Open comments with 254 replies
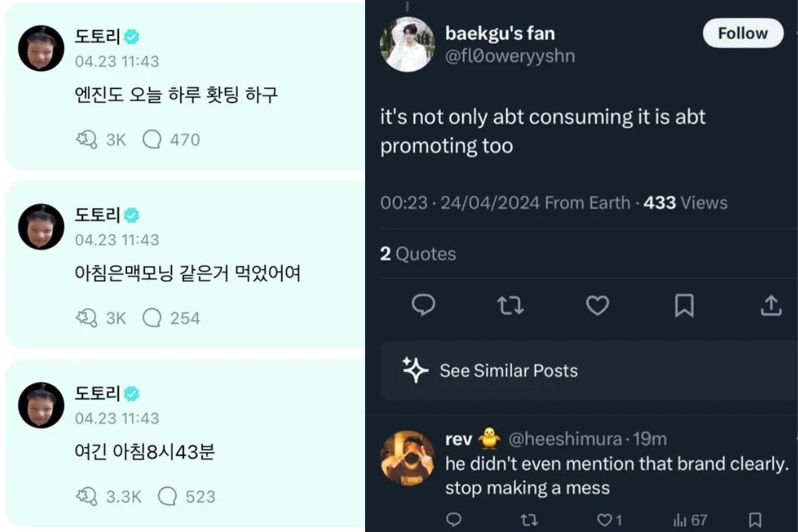Image resolution: width=798 pixels, height=532 pixels. [152, 318]
